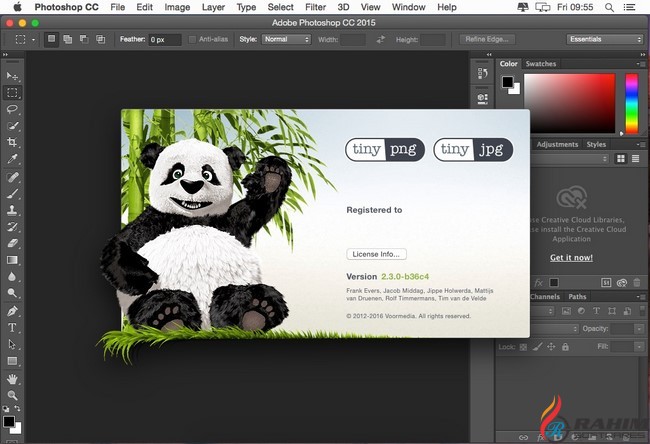Choose Intersect with selection mode
The height and width of the screenshot is (444, 650).
[100, 39]
